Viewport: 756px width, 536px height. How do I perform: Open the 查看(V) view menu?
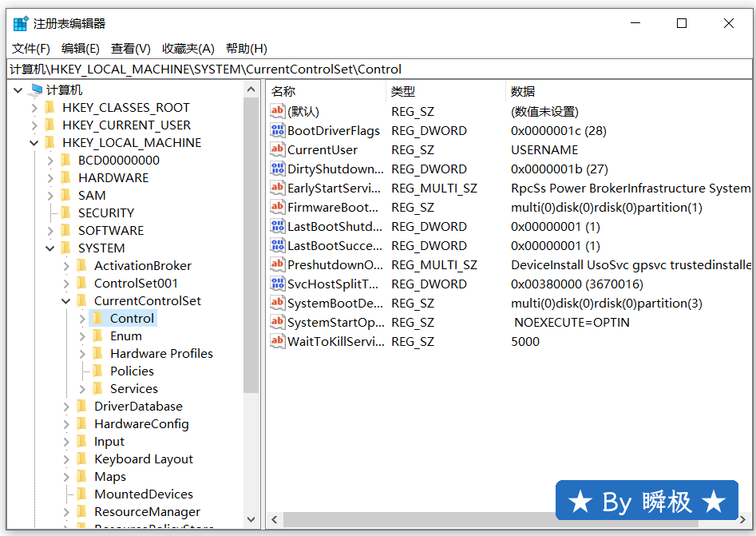click(x=130, y=49)
